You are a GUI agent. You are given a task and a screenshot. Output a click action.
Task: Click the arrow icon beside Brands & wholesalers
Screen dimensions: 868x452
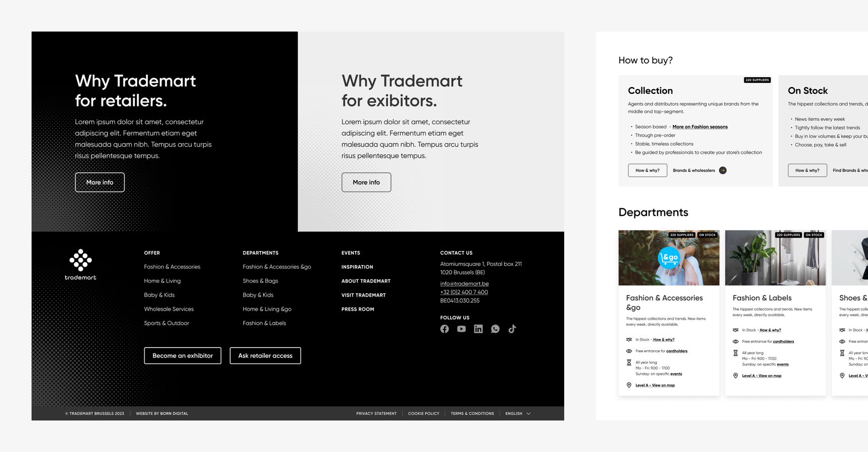tap(723, 171)
